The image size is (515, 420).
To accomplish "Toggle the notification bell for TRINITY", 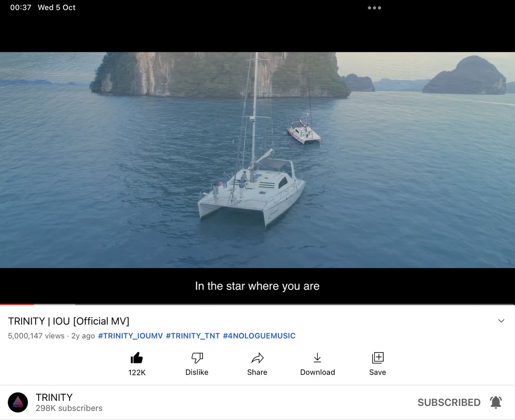I will (x=496, y=402).
